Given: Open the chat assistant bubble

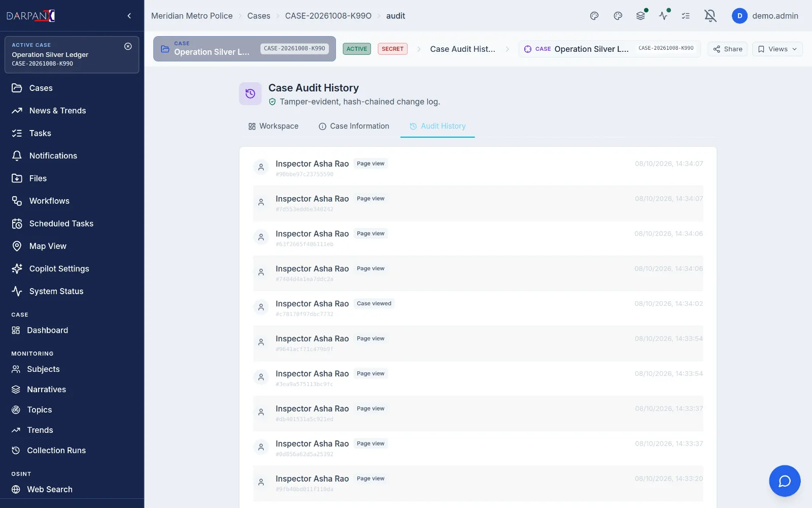Looking at the screenshot, I should point(785,481).
